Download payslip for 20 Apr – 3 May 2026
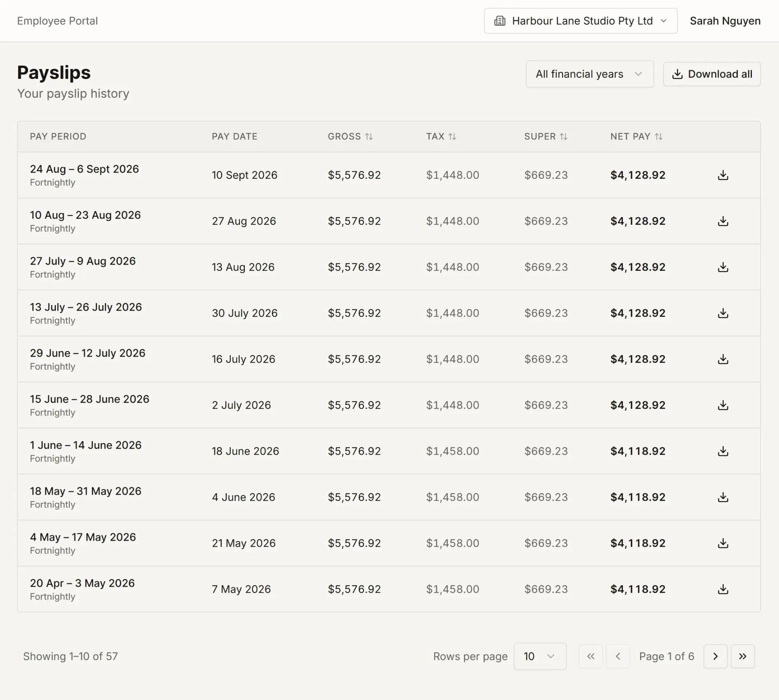779x700 pixels. tap(723, 589)
